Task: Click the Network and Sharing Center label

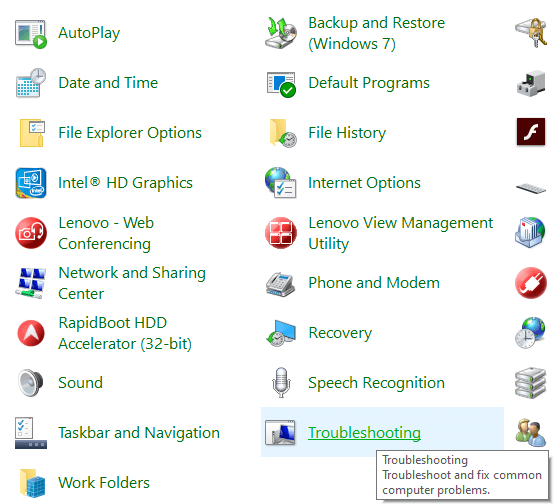Action: click(132, 283)
